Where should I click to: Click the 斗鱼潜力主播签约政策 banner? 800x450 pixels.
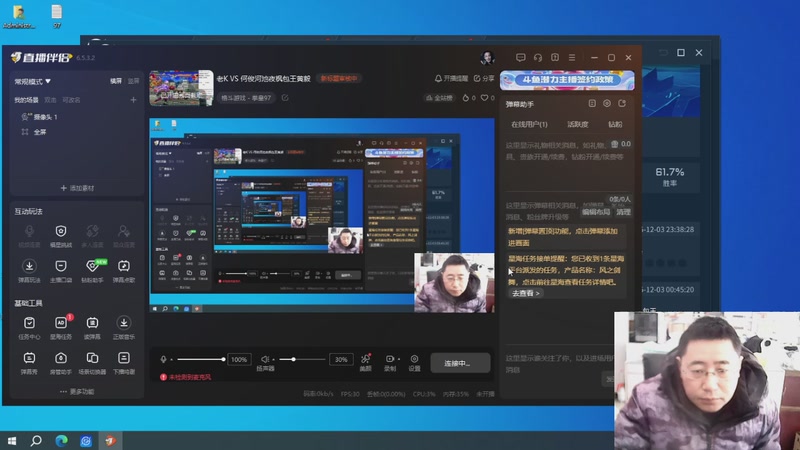(567, 80)
